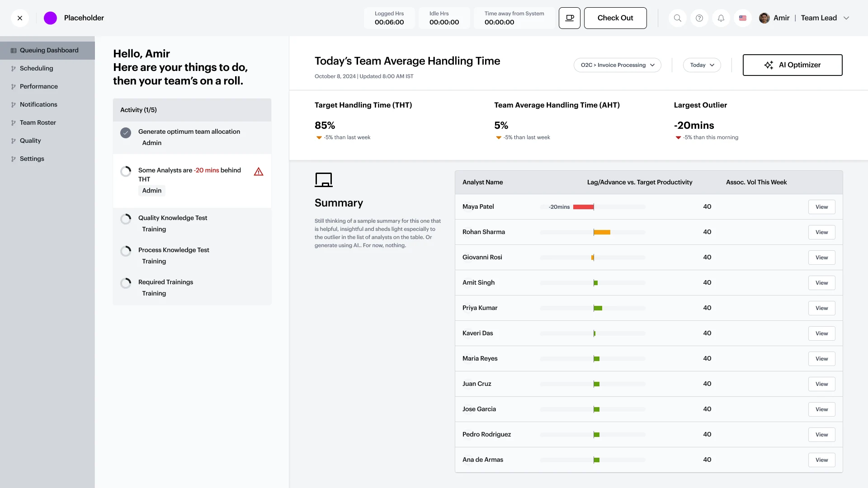Viewport: 868px width, 488px height.
Task: Open O2C > Invoice Processing dropdown
Action: coord(618,65)
